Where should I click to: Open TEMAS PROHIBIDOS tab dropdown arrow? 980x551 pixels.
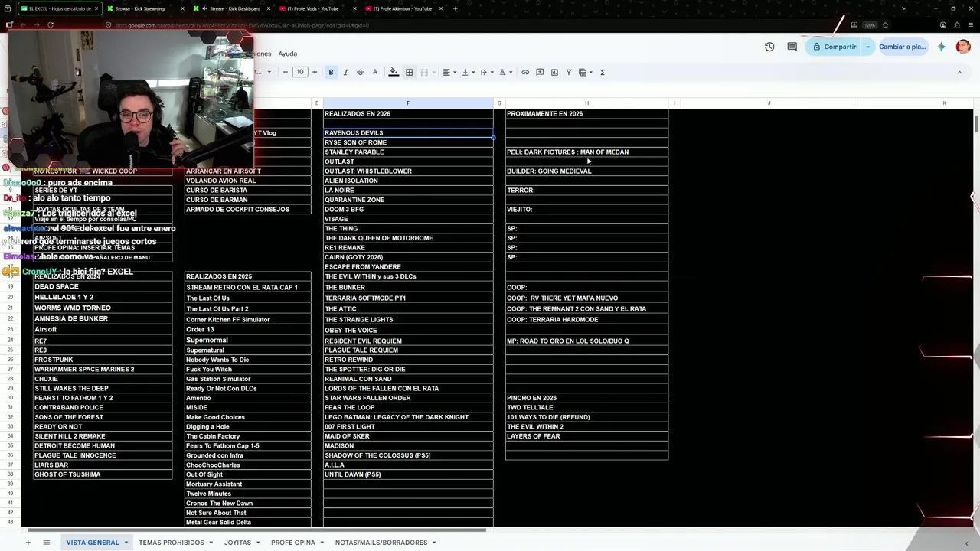(211, 543)
